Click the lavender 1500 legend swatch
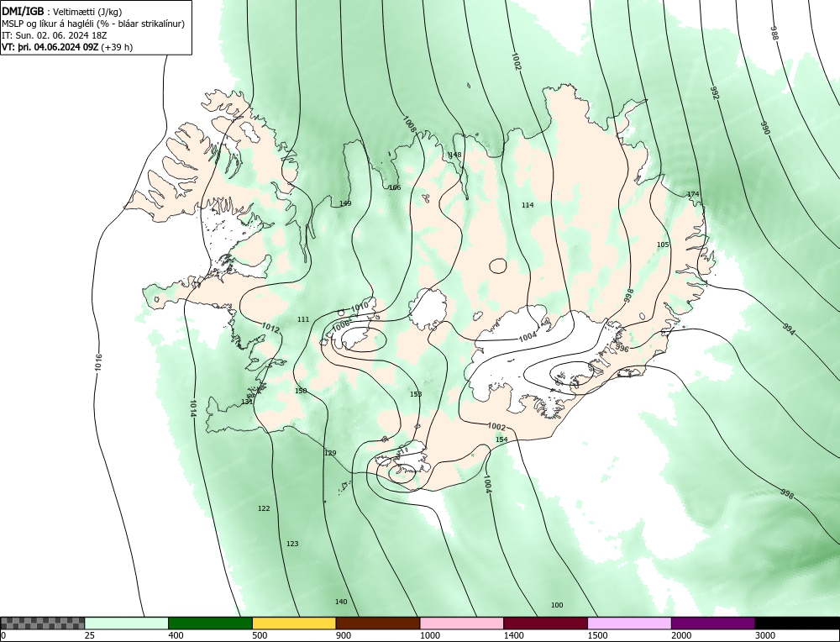This screenshot has width=840, height=642. coord(629,624)
